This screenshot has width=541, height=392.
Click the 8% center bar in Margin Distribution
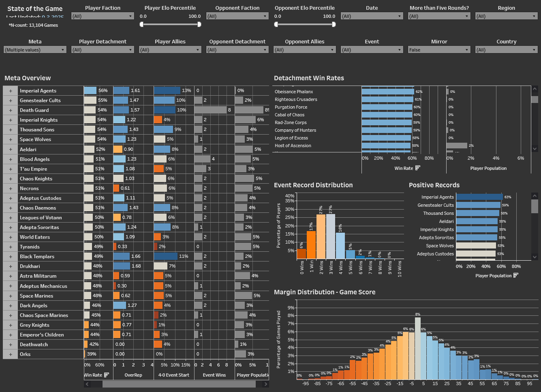tap(417, 348)
